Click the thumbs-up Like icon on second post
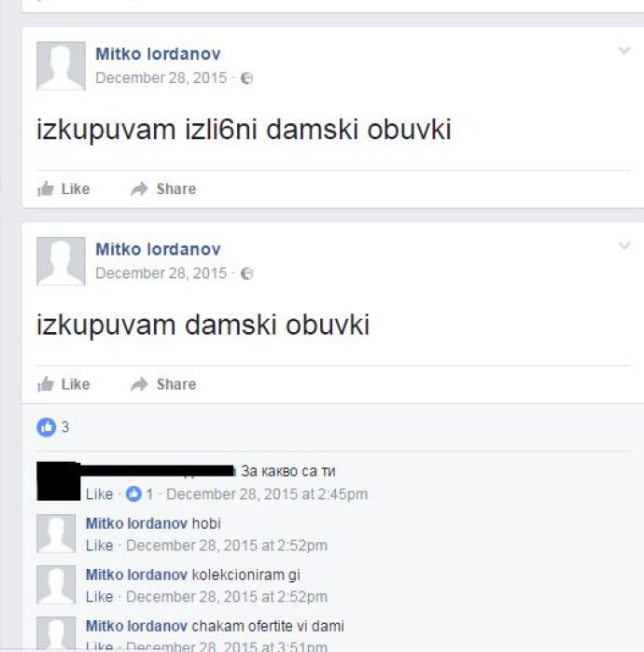The image size is (644, 652). coord(46,384)
